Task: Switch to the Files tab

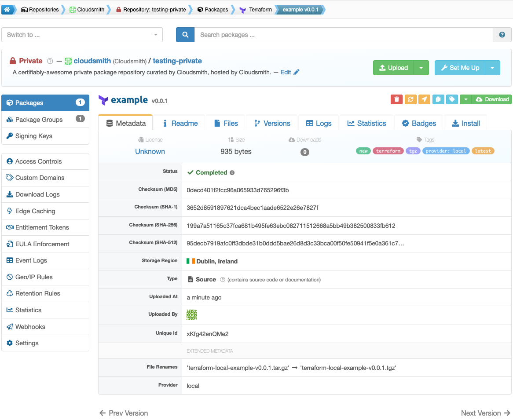Action: 226,123
